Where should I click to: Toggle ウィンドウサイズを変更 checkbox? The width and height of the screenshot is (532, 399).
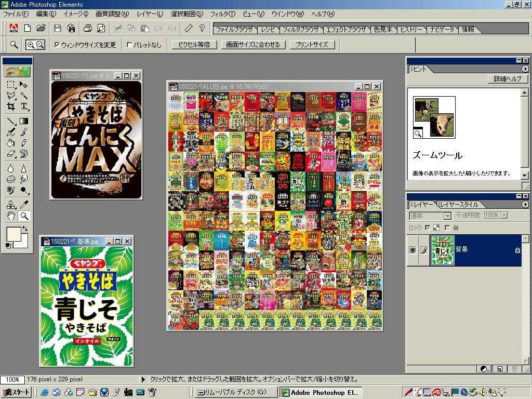[57, 45]
